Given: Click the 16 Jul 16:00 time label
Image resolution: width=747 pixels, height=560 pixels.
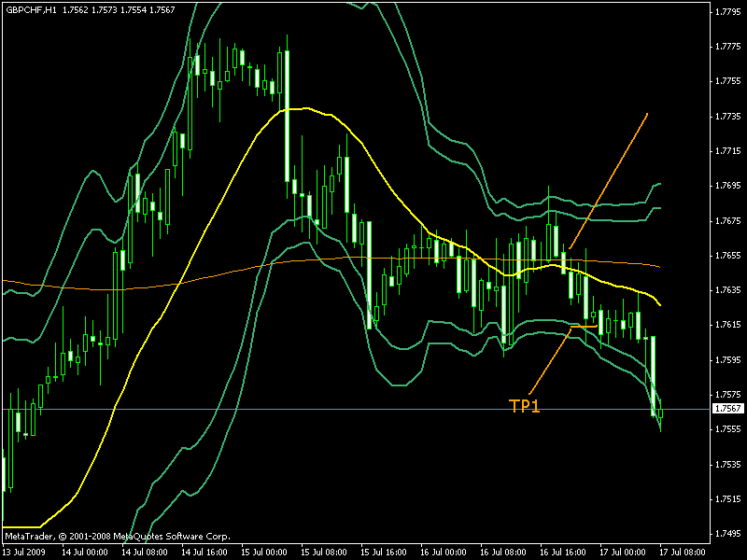Looking at the screenshot, I should [563, 552].
